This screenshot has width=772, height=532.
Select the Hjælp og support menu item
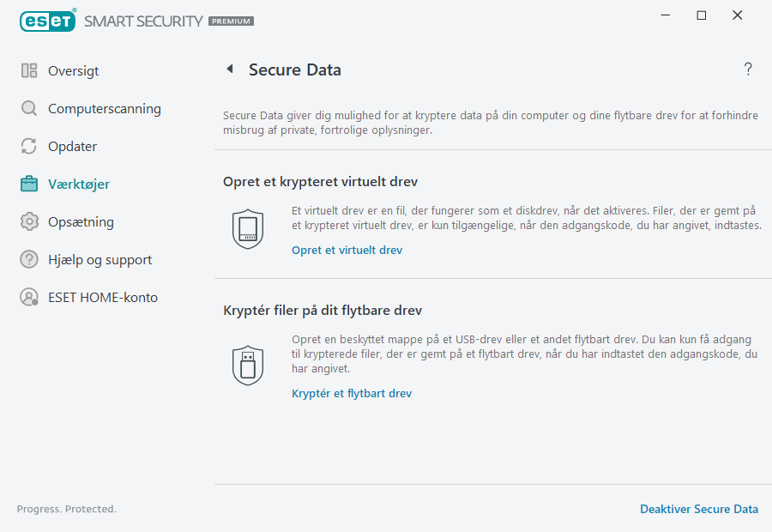tap(100, 259)
